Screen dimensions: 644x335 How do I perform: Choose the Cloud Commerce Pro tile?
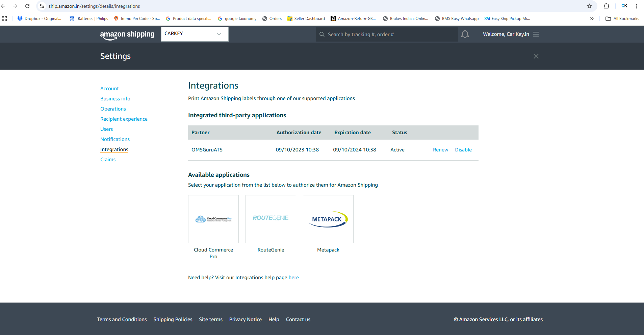pyautogui.click(x=213, y=219)
